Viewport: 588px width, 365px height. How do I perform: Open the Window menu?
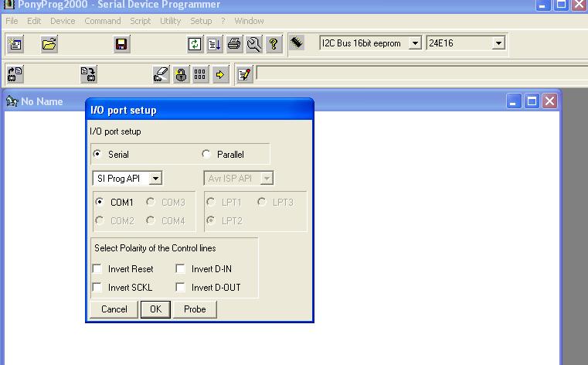249,21
